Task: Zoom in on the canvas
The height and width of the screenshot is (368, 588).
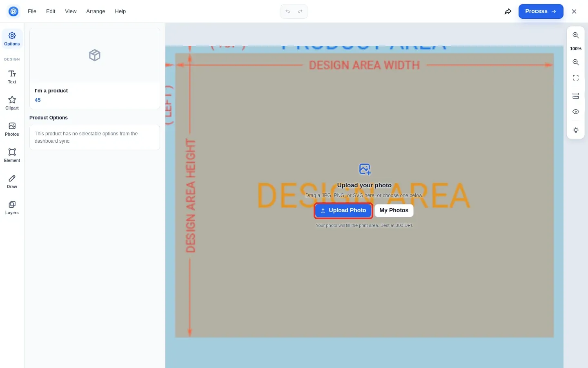Action: coord(576,35)
